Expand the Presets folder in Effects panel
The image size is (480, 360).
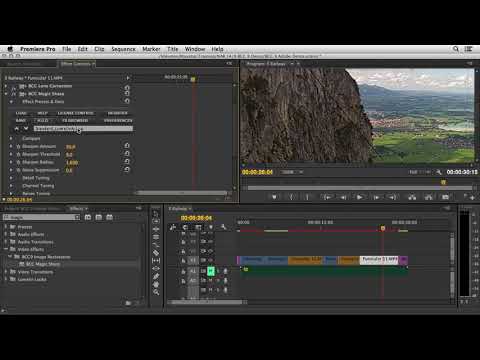(5, 227)
